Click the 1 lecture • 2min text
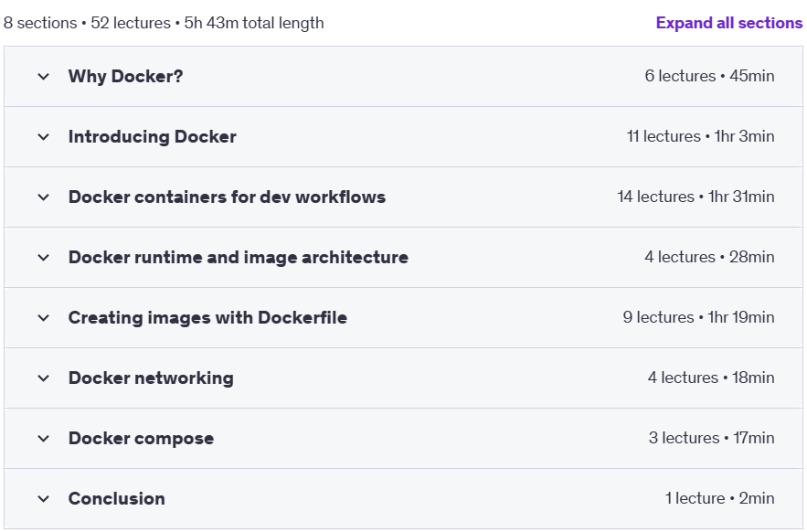This screenshot has width=807, height=532. tap(719, 498)
